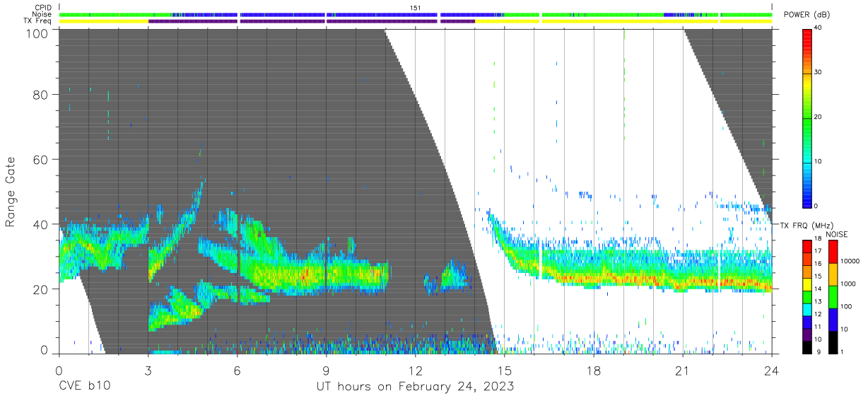
Task: Click the 60 tick on the Range Gate axis
Action: [x=42, y=160]
